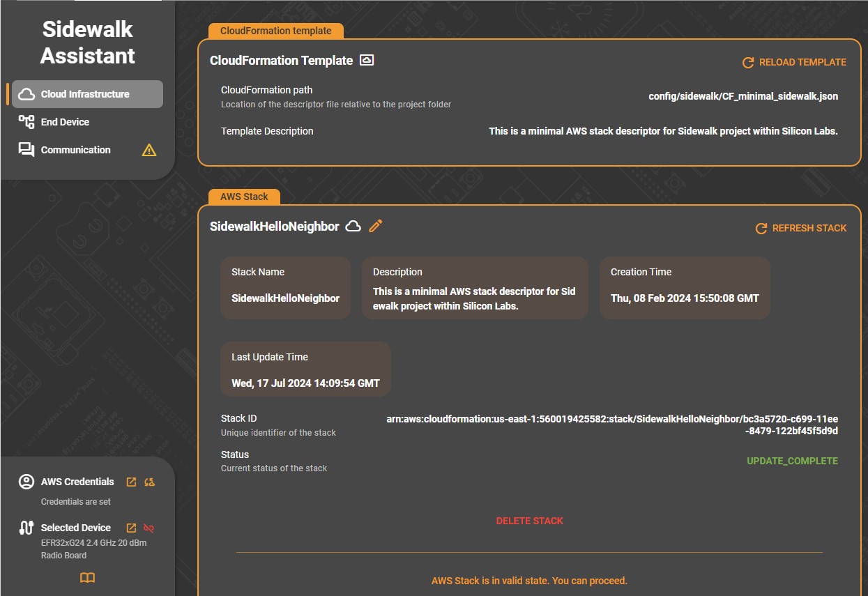
Task: Click the Stack ID ARN text
Action: [612, 425]
